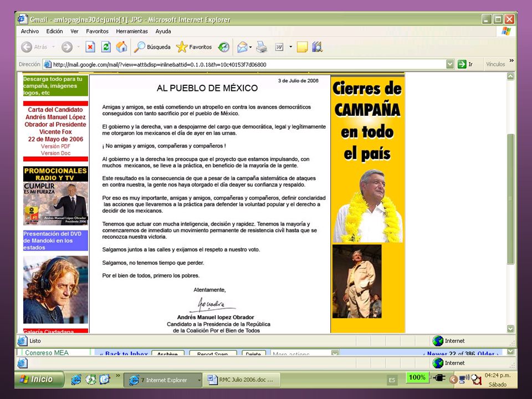This screenshot has height=399, width=532.
Task: Click the address bar URL field
Action: [x=249, y=64]
